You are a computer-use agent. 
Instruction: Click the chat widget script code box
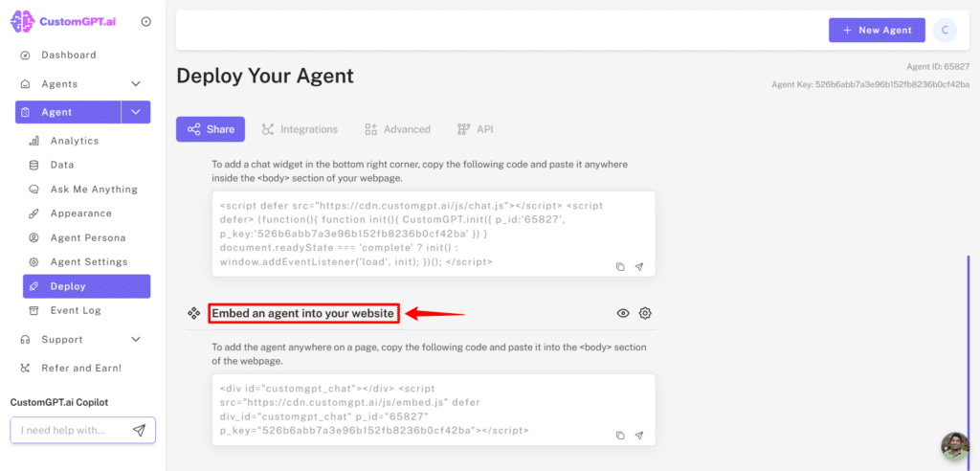[x=434, y=234]
